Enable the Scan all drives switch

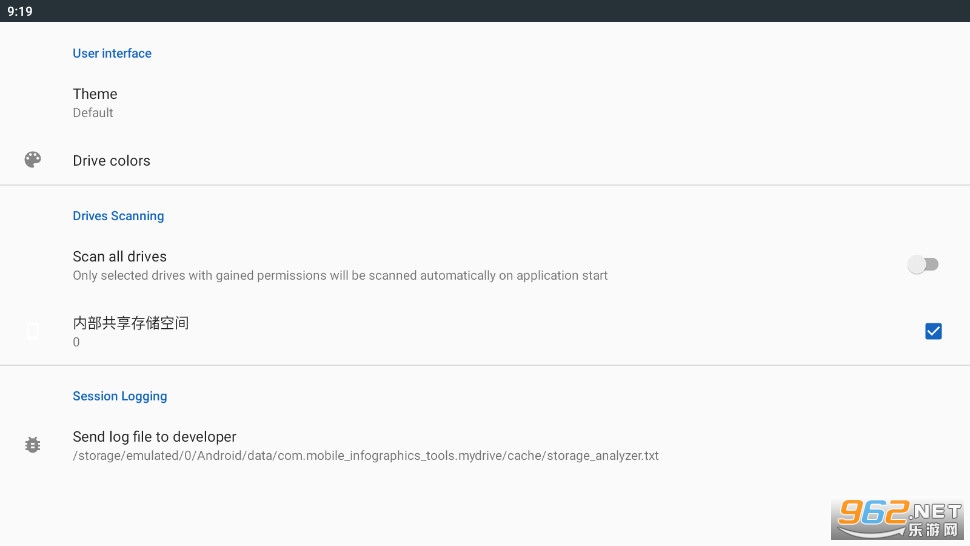(923, 265)
